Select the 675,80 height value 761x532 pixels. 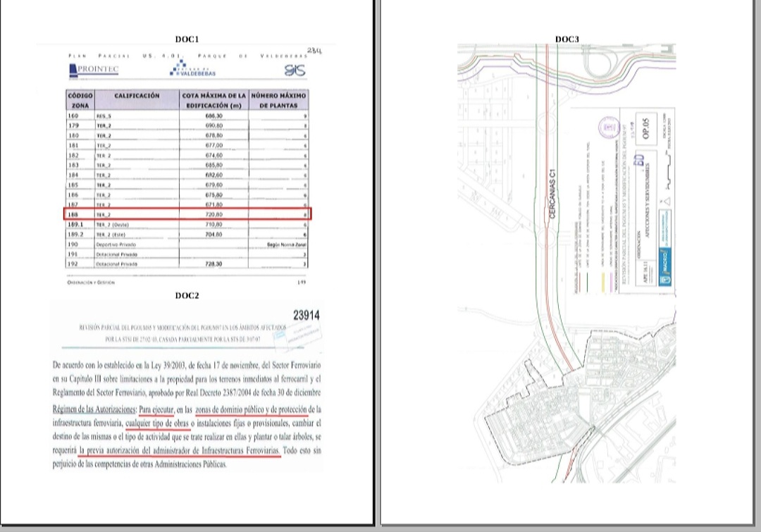pyautogui.click(x=214, y=194)
